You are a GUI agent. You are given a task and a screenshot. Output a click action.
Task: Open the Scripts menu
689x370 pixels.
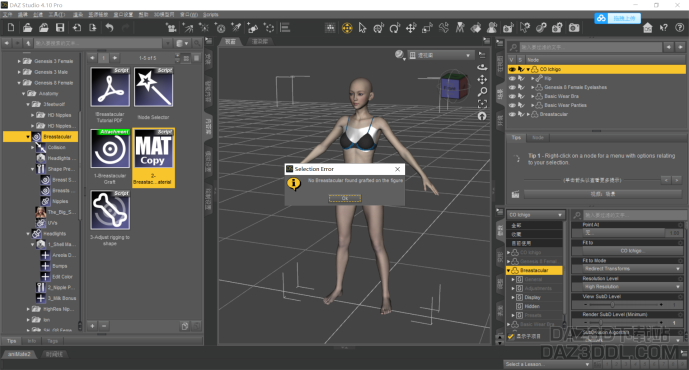click(x=210, y=15)
